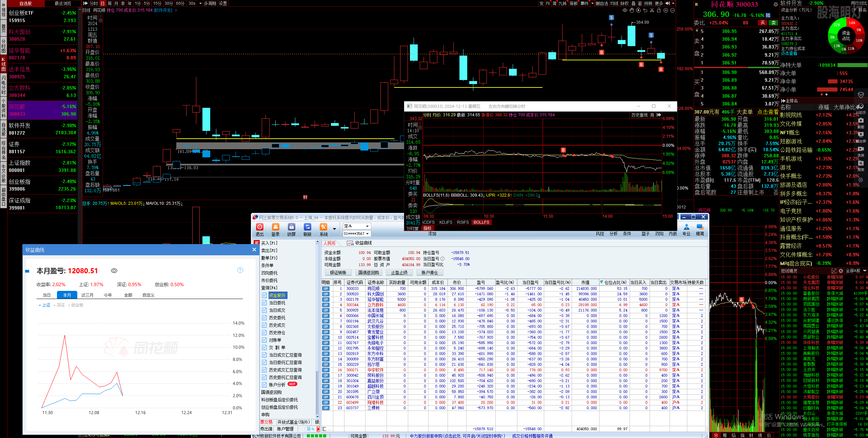This screenshot has height=438, width=868.
Task: Click the 系统 (system) wrench icon
Action: pyautogui.click(x=323, y=227)
